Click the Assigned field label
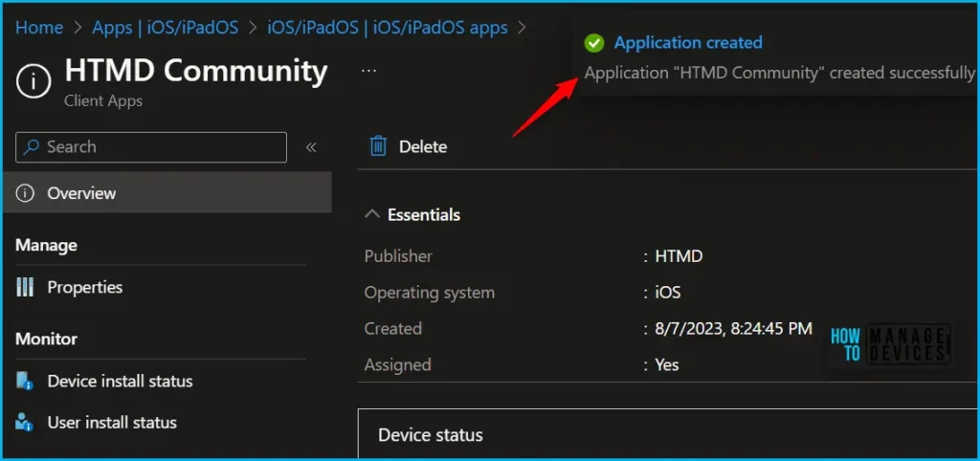This screenshot has height=461, width=980. (397, 364)
